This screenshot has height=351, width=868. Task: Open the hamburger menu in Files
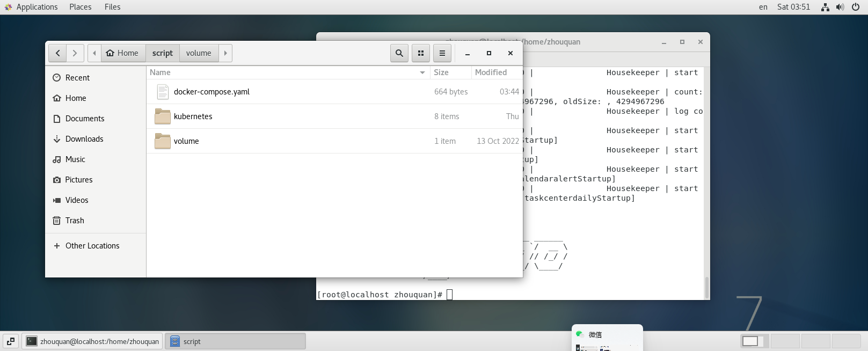point(442,53)
